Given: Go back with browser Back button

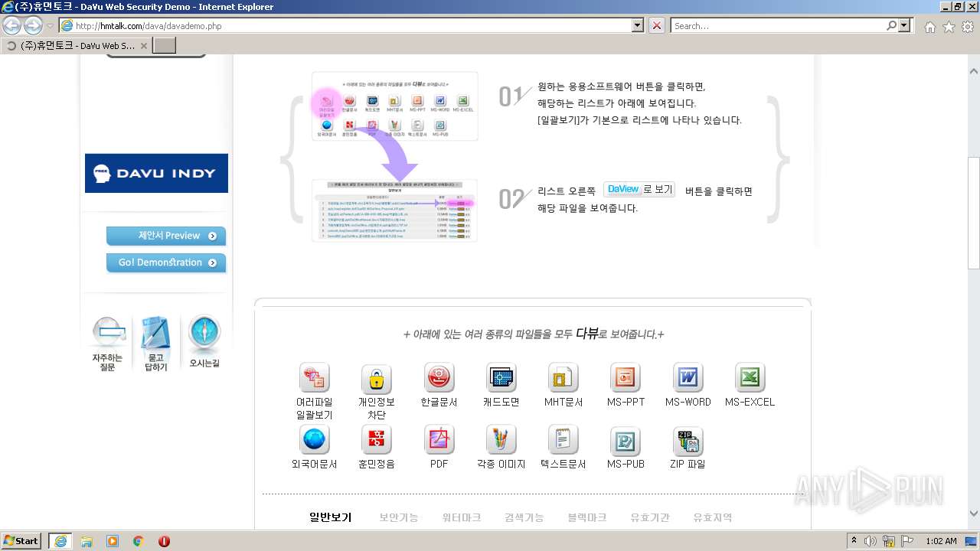Looking at the screenshot, I should tap(11, 26).
